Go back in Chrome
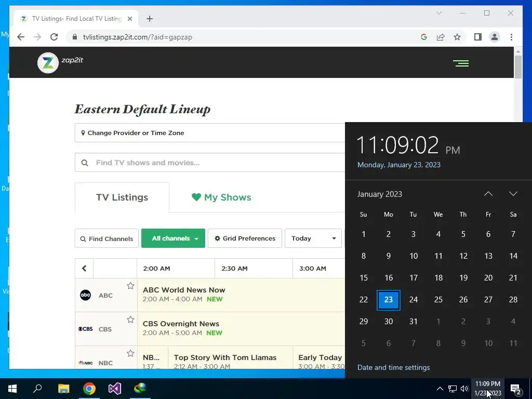The height and width of the screenshot is (399, 532). 21,37
